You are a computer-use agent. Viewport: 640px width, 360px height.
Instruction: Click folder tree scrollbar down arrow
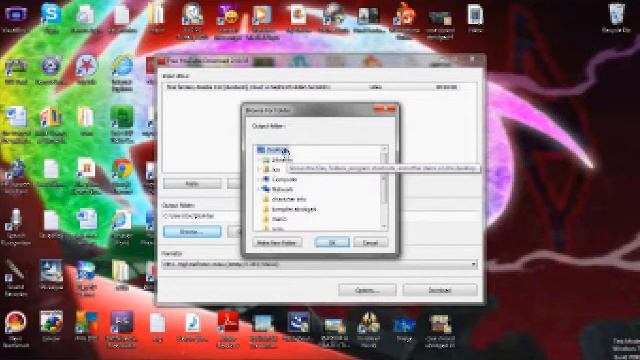384,227
